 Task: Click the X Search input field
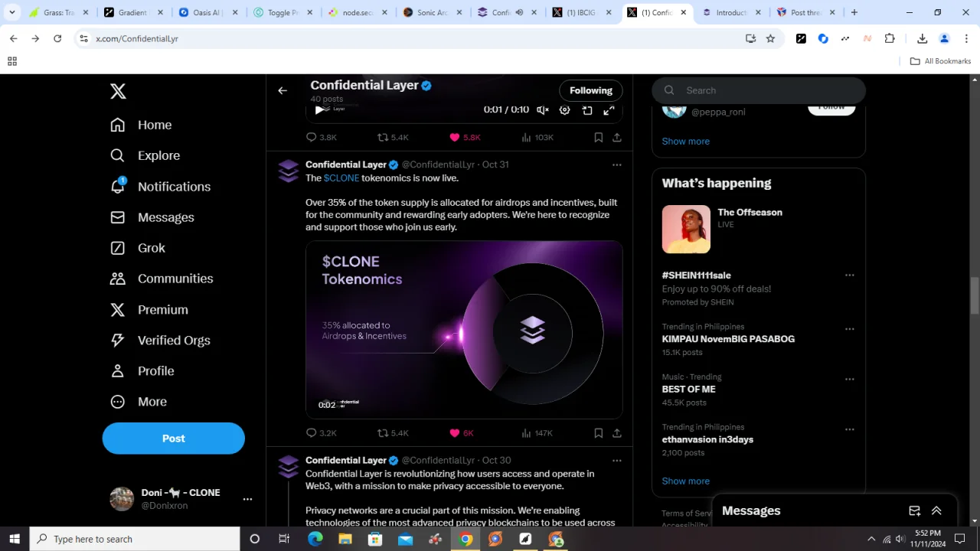coord(759,90)
